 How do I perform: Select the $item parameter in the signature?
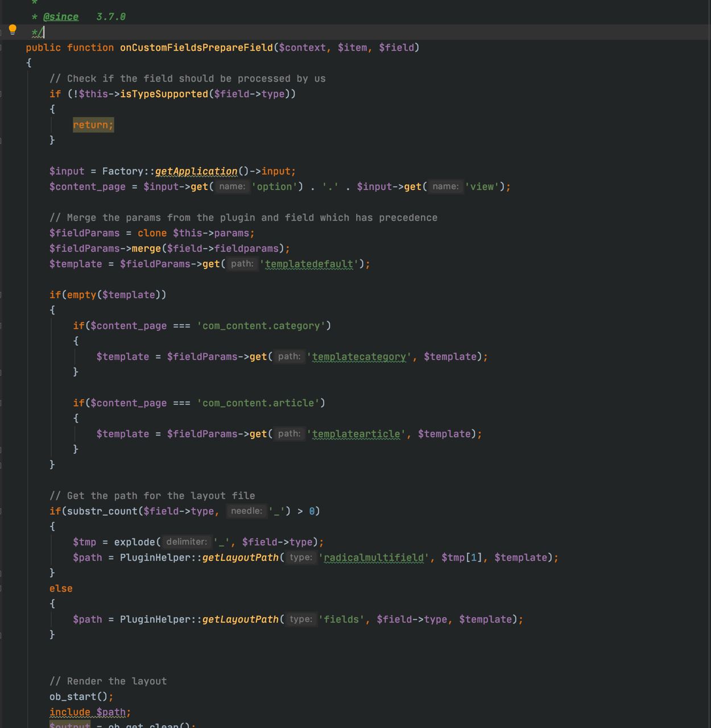point(352,48)
